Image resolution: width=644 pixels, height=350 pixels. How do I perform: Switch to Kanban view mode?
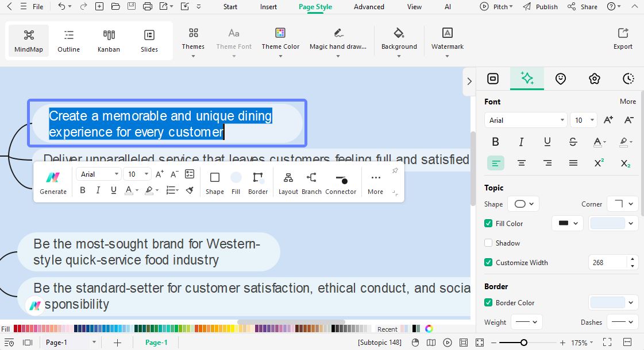click(x=109, y=41)
